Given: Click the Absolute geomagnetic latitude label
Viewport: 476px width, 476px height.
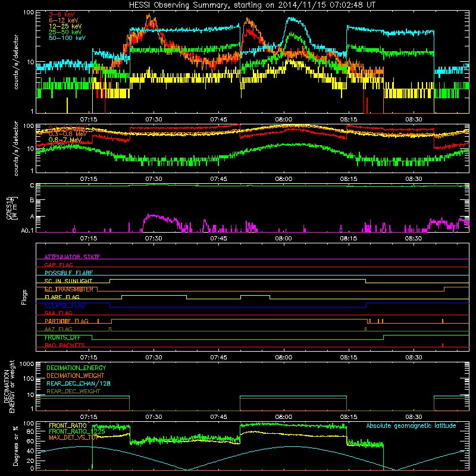Looking at the screenshot, I should [411, 425].
